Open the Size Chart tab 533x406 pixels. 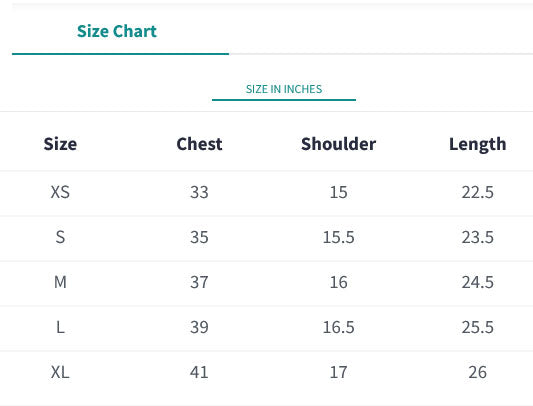pyautogui.click(x=117, y=31)
